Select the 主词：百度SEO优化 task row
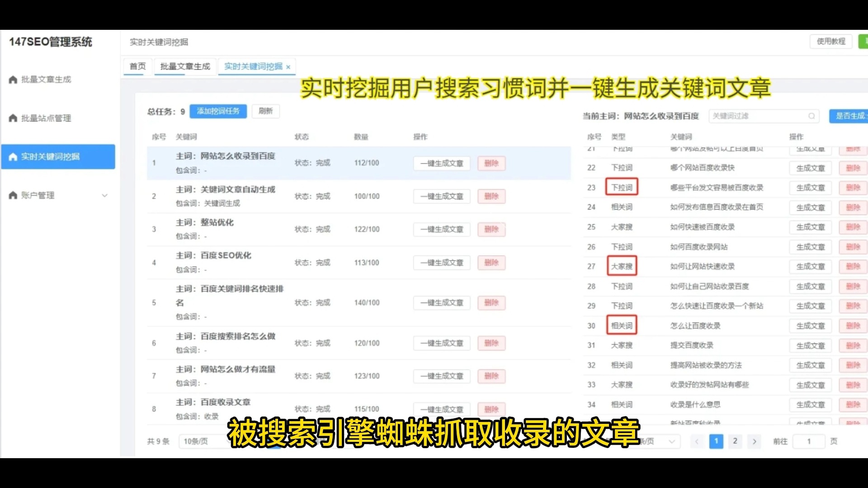This screenshot has height=488, width=868. point(359,263)
